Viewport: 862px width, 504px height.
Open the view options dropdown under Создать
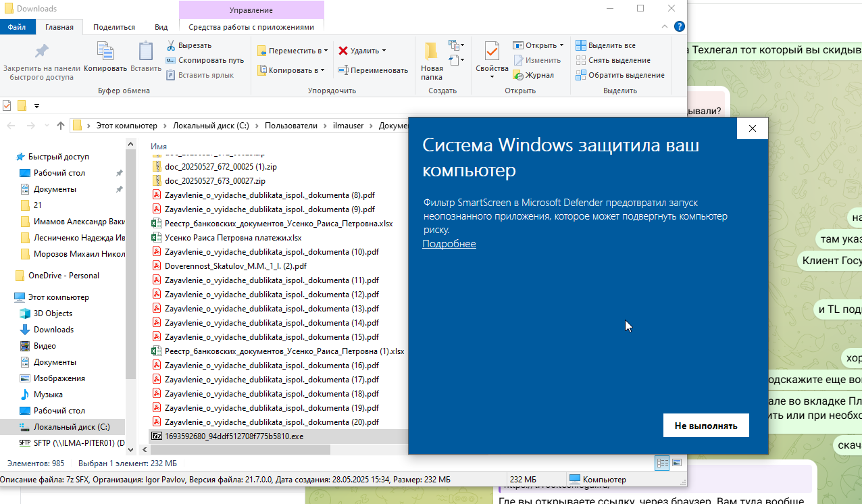457,60
